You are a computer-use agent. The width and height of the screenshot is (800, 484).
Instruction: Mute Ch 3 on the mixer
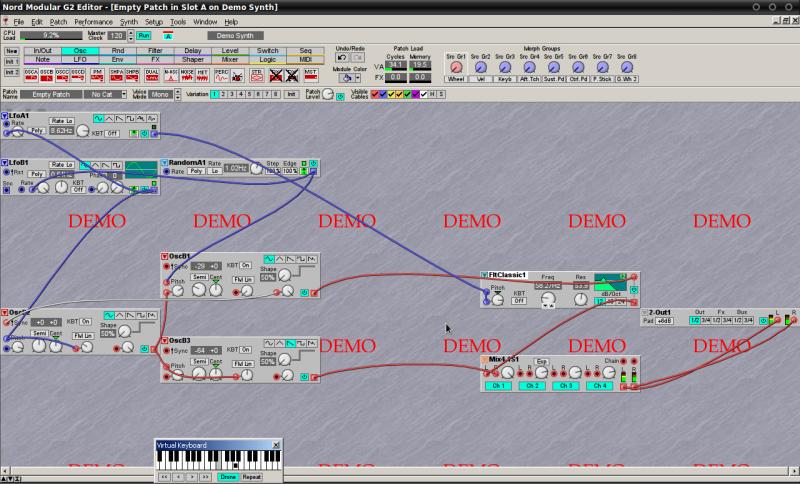pyautogui.click(x=566, y=386)
